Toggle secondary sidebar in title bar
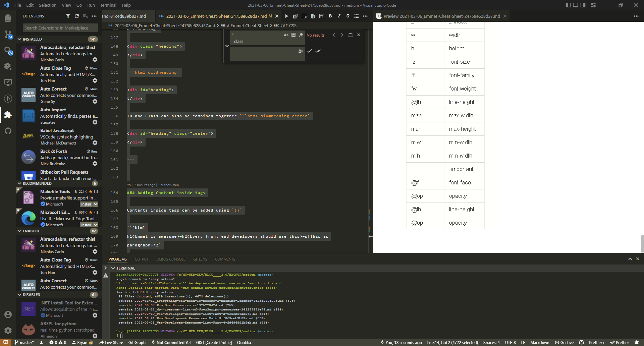Viewport: 644px width, 346px height. tap(583, 5)
